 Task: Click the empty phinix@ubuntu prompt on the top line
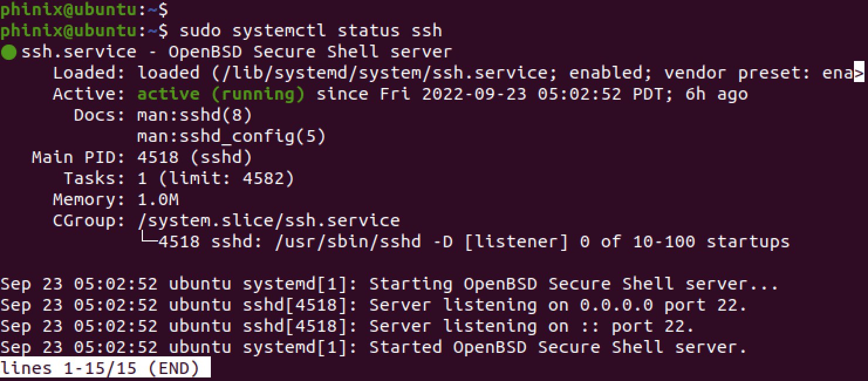(x=84, y=9)
